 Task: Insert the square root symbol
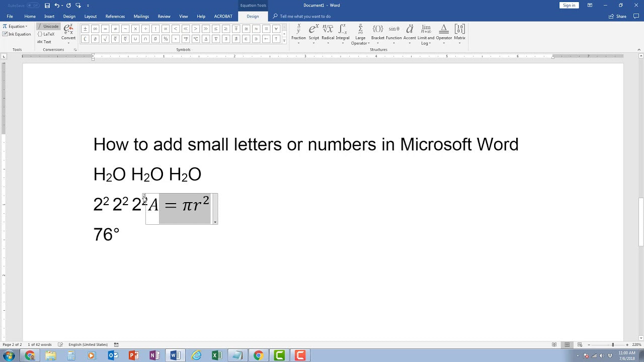coord(105,39)
